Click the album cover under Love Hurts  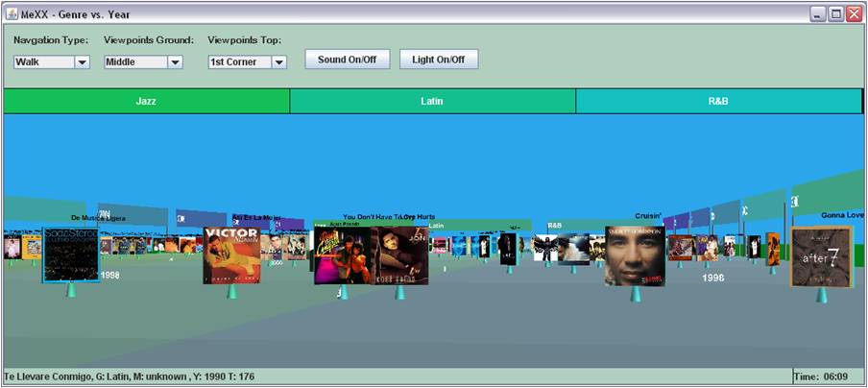pyautogui.click(x=400, y=255)
